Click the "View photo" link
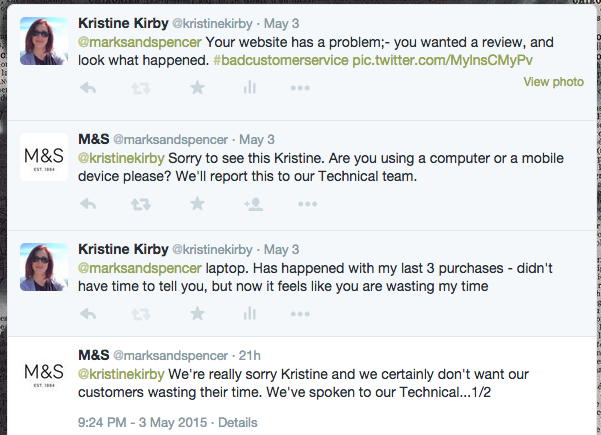This screenshot has height=435, width=601. pos(553,81)
